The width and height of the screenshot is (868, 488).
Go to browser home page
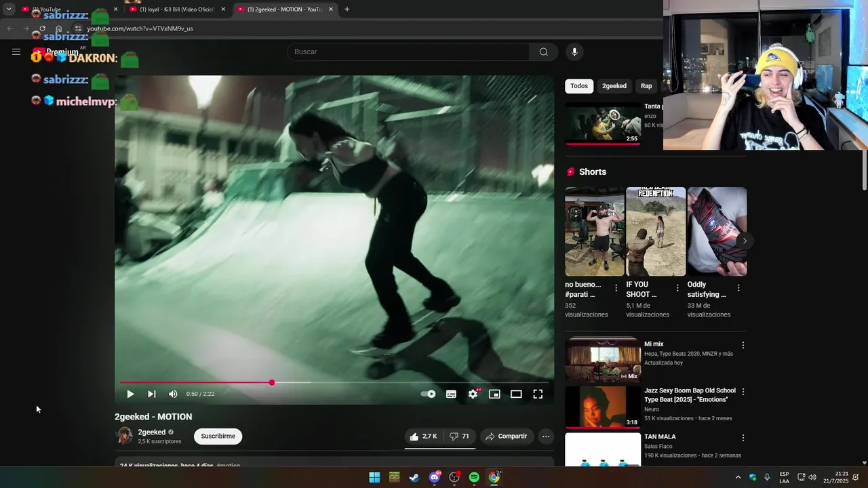(x=59, y=28)
